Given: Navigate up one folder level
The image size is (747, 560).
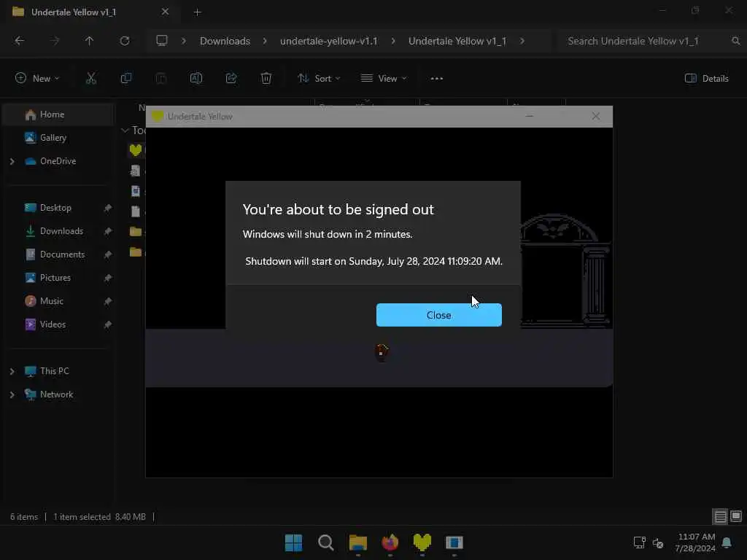Looking at the screenshot, I should 89,41.
